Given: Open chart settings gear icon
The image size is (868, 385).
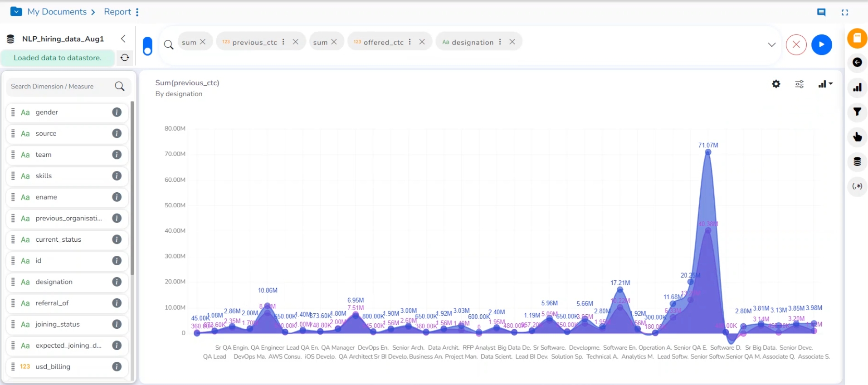Looking at the screenshot, I should (776, 84).
